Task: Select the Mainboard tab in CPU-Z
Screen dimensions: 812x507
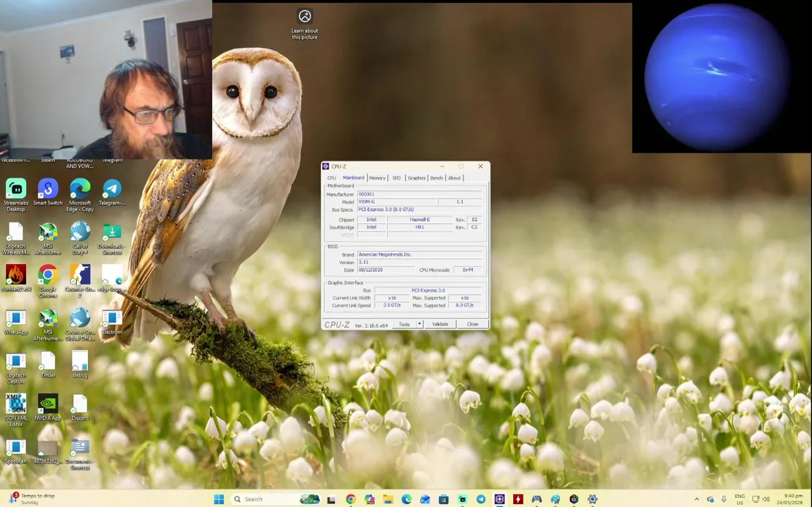Action: [x=353, y=178]
